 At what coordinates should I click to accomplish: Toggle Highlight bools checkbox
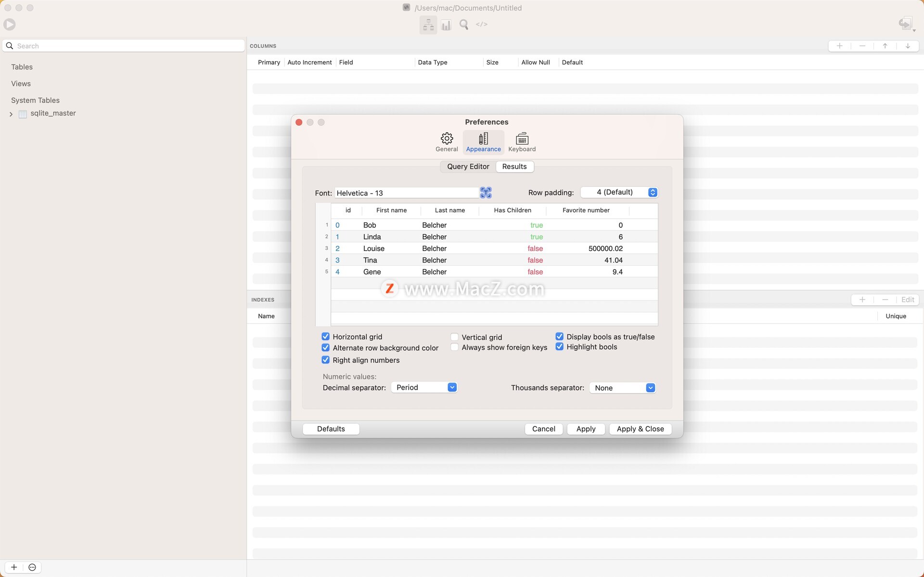tap(559, 347)
